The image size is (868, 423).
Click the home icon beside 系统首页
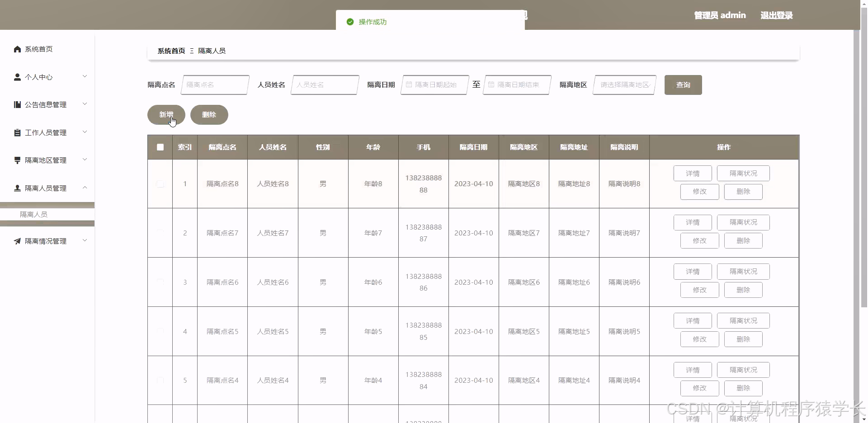17,49
